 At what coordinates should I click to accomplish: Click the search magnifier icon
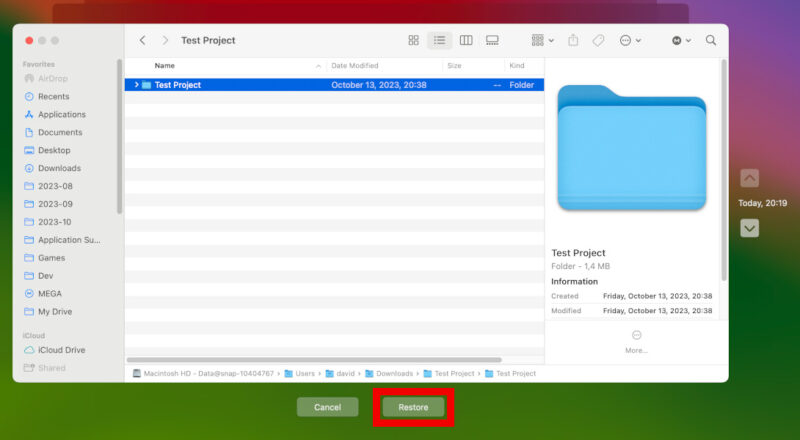pyautogui.click(x=711, y=40)
